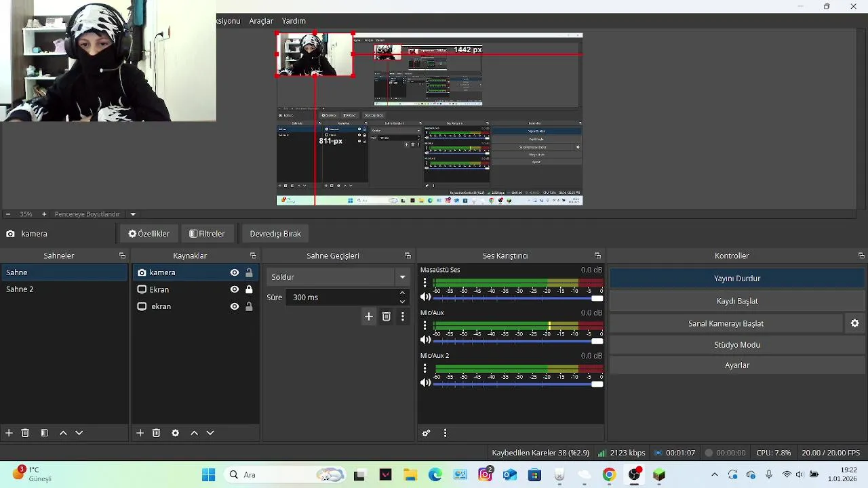
Task: Add a scene transition with plus icon
Action: (x=369, y=316)
